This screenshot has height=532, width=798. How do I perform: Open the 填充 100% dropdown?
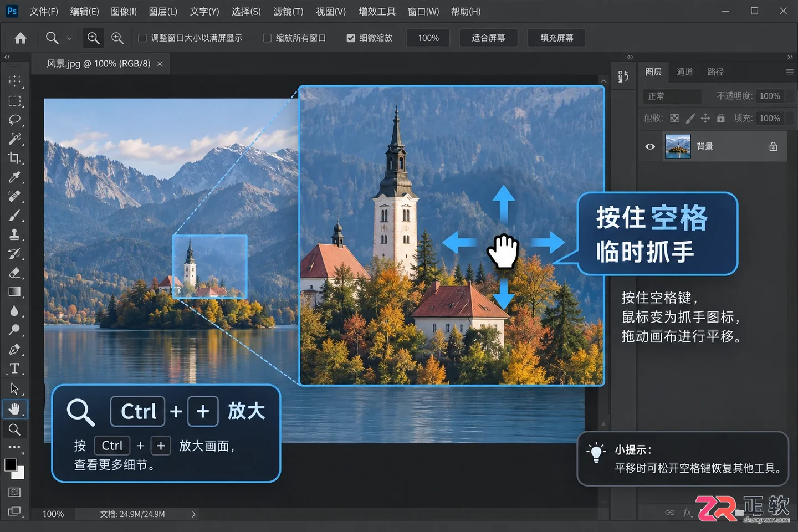coord(770,118)
